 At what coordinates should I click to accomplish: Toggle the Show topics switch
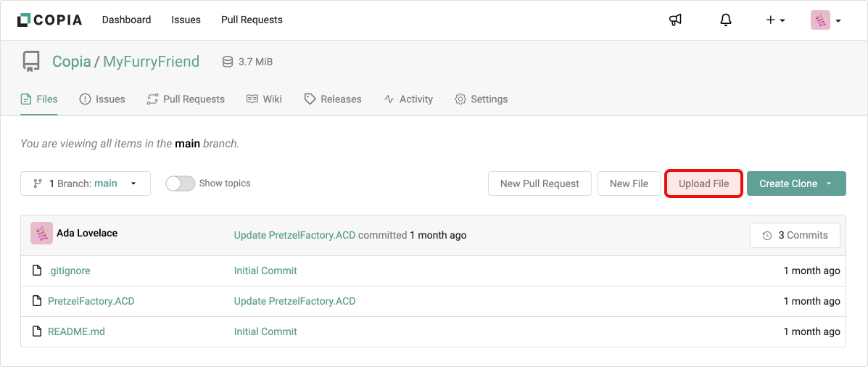(x=181, y=183)
